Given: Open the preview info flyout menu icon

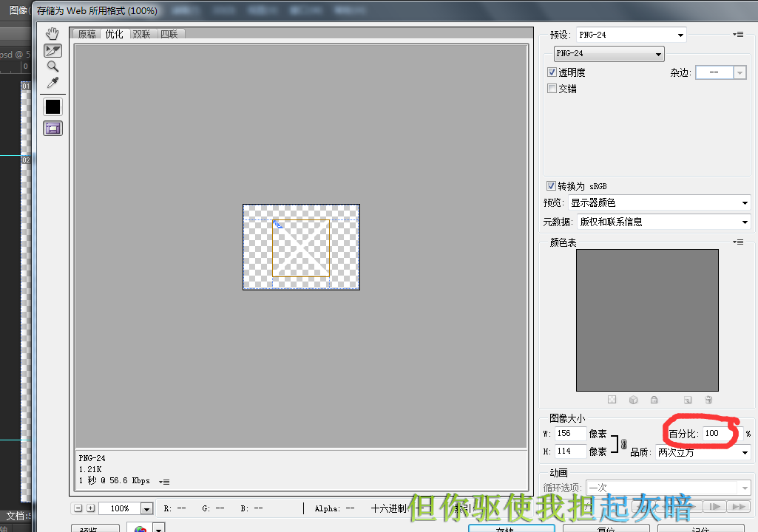Looking at the screenshot, I should [x=164, y=482].
